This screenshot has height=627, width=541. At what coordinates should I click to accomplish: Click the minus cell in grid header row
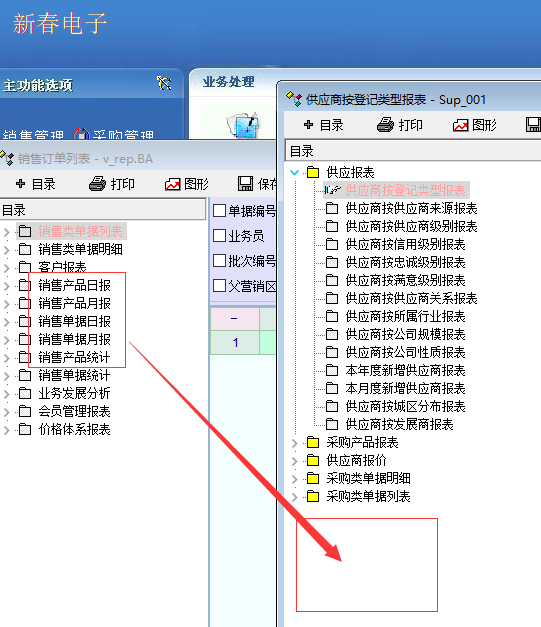tap(235, 319)
